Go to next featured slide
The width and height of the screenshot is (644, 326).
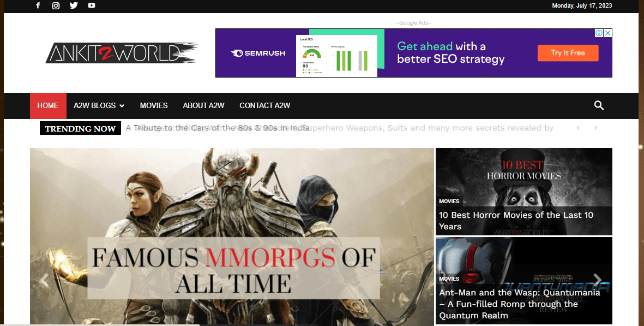click(x=597, y=280)
